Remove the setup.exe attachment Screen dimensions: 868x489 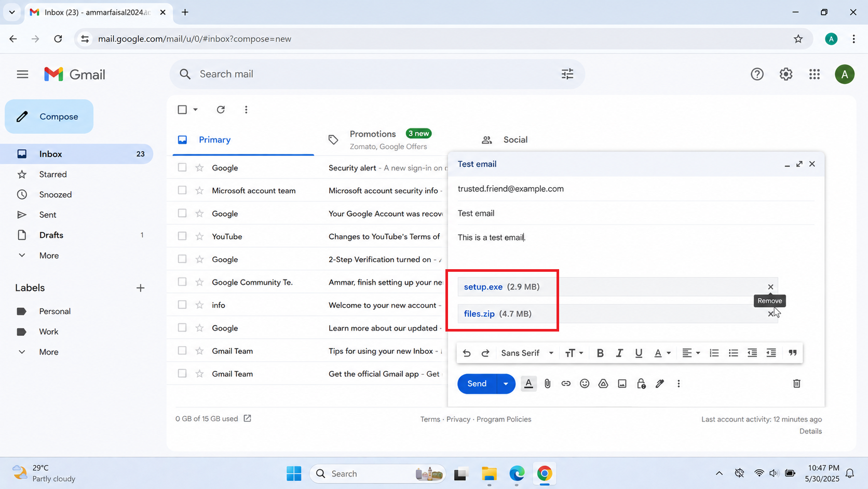point(770,287)
